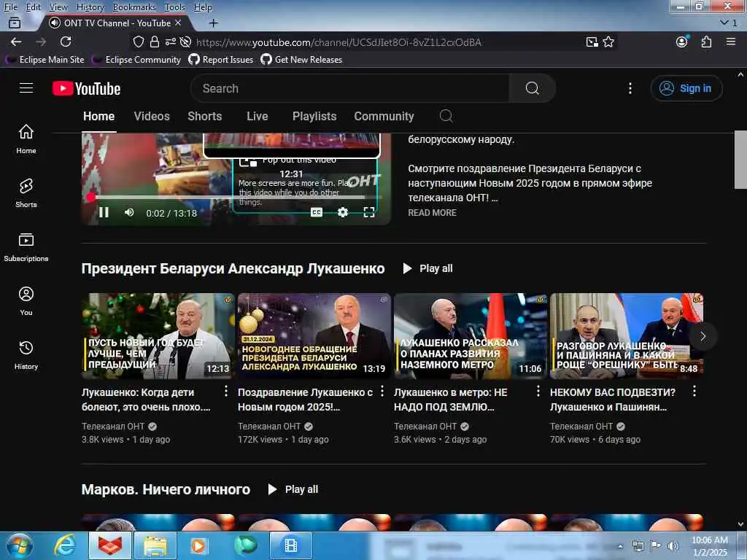747x560 pixels.
Task: Open Report Issues bookmark
Action: tap(220, 60)
